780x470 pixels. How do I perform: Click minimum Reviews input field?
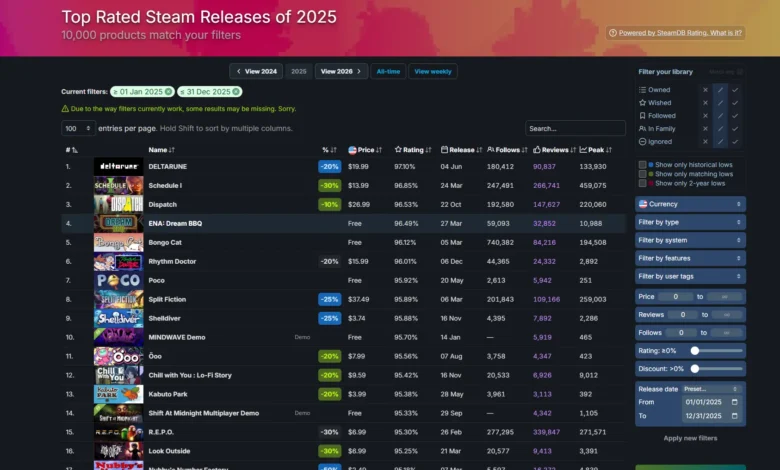682,315
